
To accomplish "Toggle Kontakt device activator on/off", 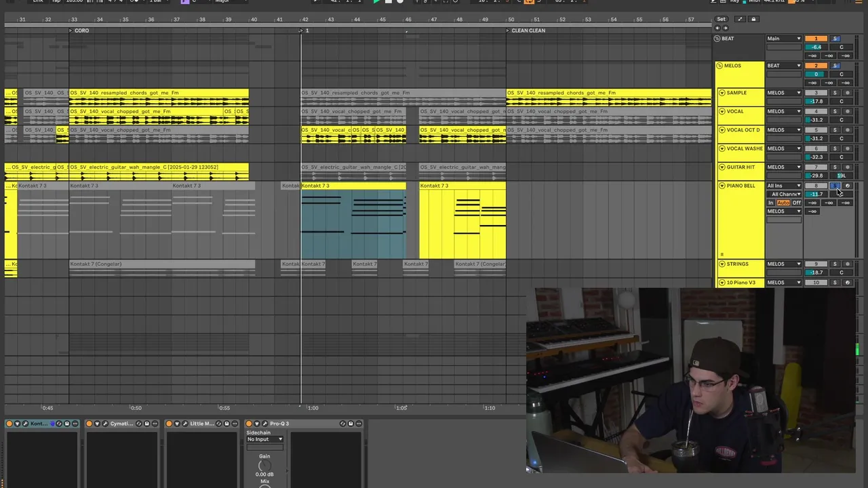I will 9,424.
